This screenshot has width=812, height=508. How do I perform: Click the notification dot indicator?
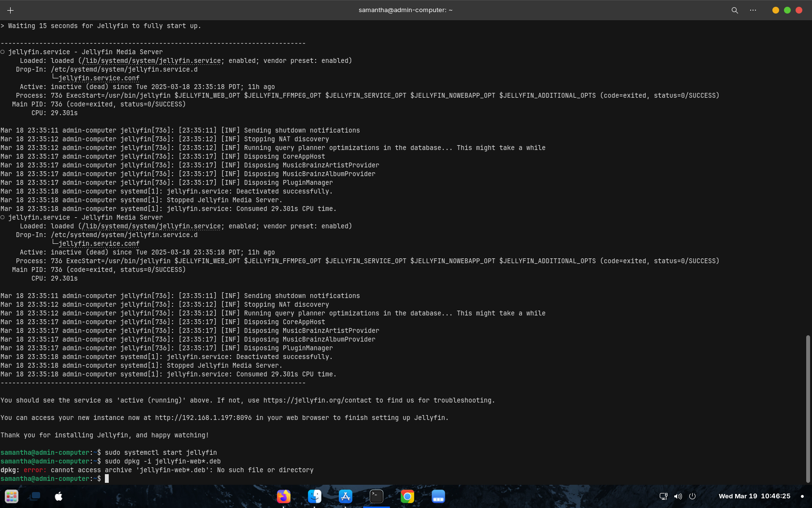(802, 496)
